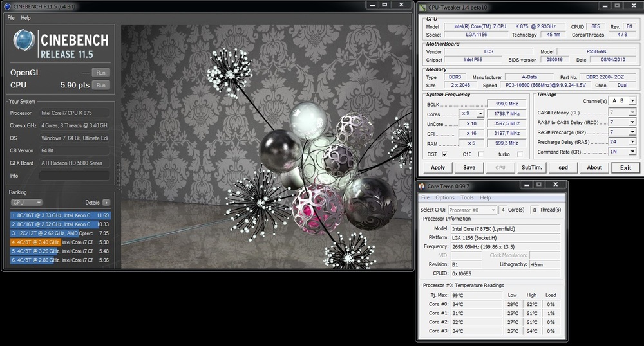Close the CPU-Tweaker window
Image resolution: width=644 pixels, height=346 pixels.
click(634, 6)
